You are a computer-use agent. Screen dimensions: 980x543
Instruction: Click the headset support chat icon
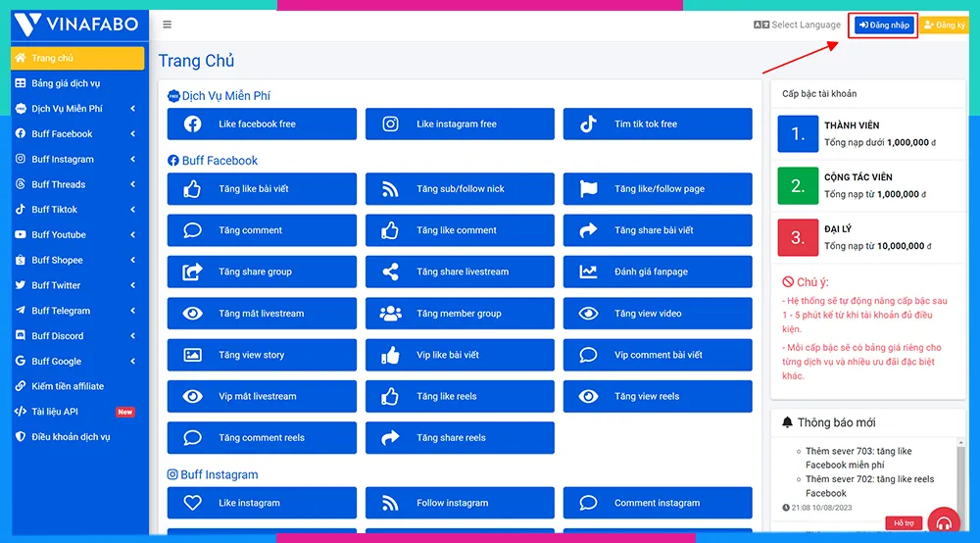click(x=944, y=522)
